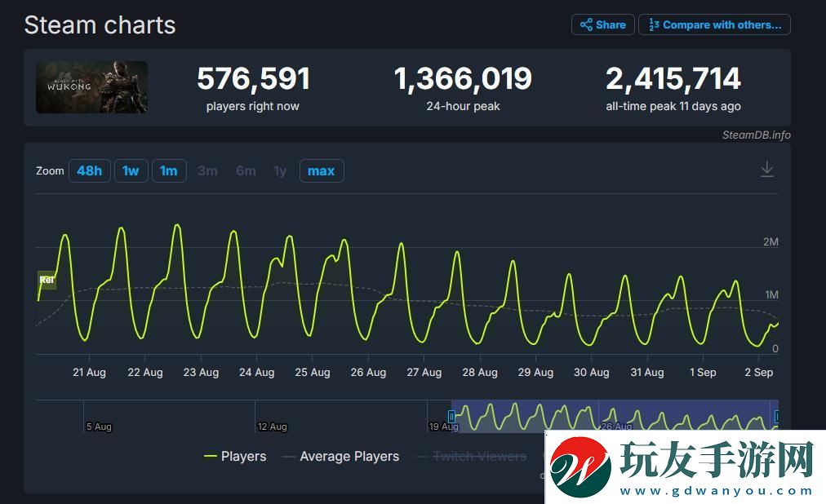This screenshot has width=826, height=504.
Task: Click the Steam charts heading
Action: click(100, 24)
